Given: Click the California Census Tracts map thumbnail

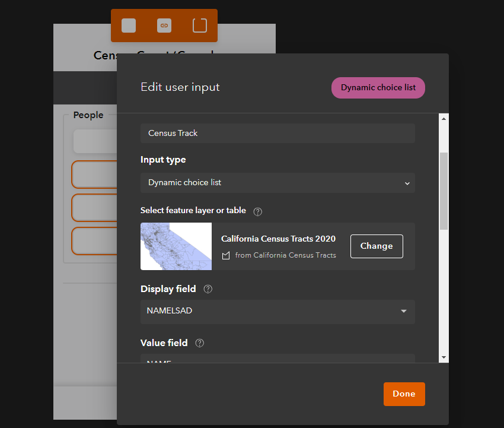Looking at the screenshot, I should (176, 246).
